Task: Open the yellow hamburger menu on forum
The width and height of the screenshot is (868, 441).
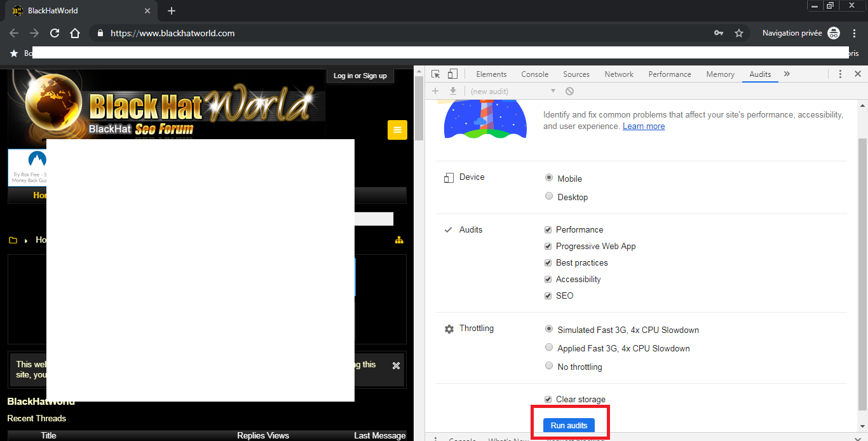Action: [397, 130]
